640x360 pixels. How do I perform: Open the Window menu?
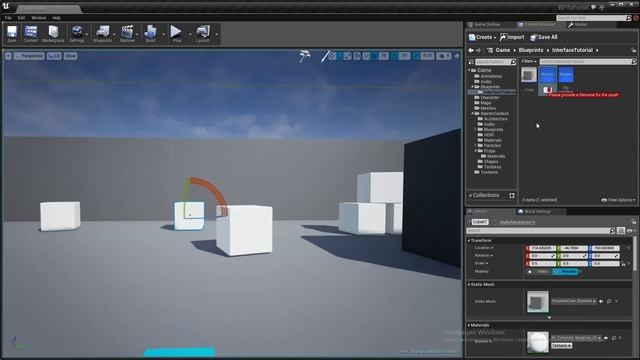click(x=39, y=18)
